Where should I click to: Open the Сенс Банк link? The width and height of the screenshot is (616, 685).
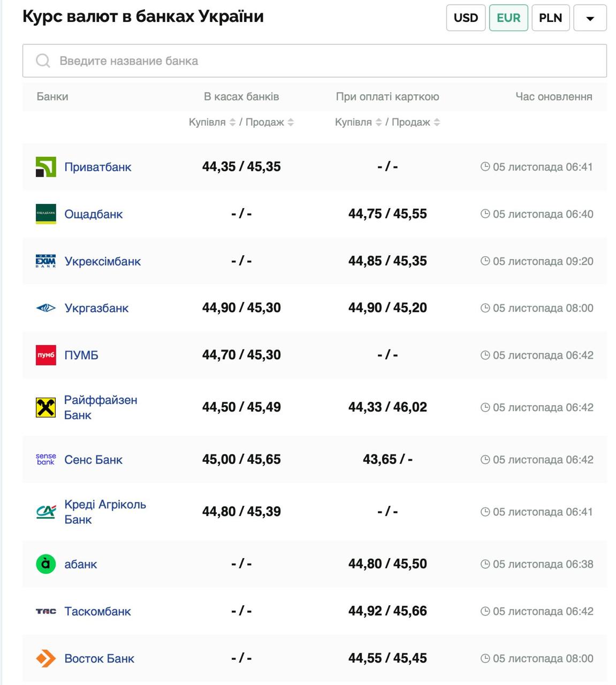(x=93, y=460)
